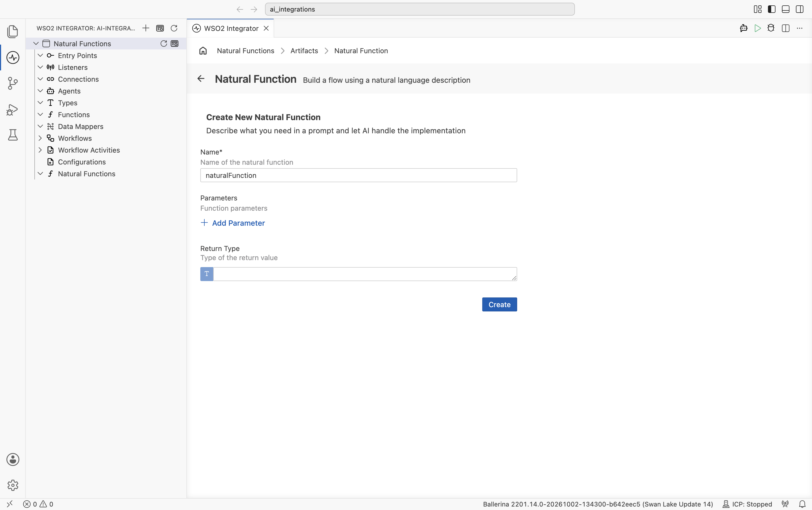Viewport: 812px width, 510px height.
Task: Go to home via breadcrumb house icon
Action: coord(203,51)
